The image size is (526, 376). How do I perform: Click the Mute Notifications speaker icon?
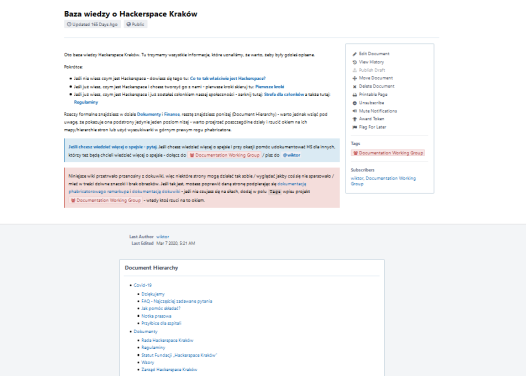[355, 111]
